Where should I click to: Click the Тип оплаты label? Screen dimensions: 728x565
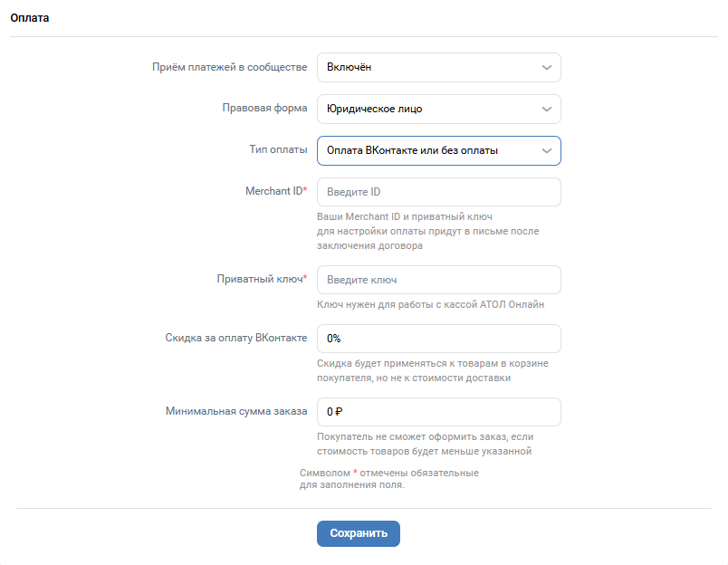[278, 149]
